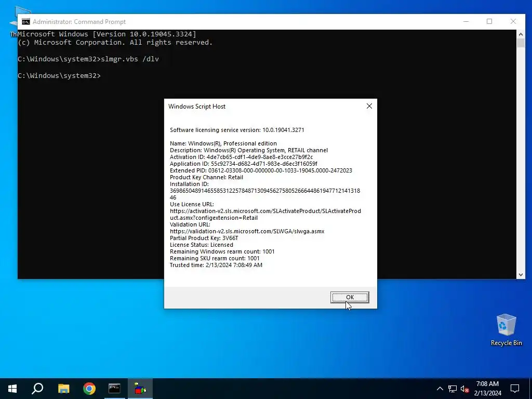The image size is (532, 399).
Task: Open the Windows Start menu
Action: click(12, 389)
